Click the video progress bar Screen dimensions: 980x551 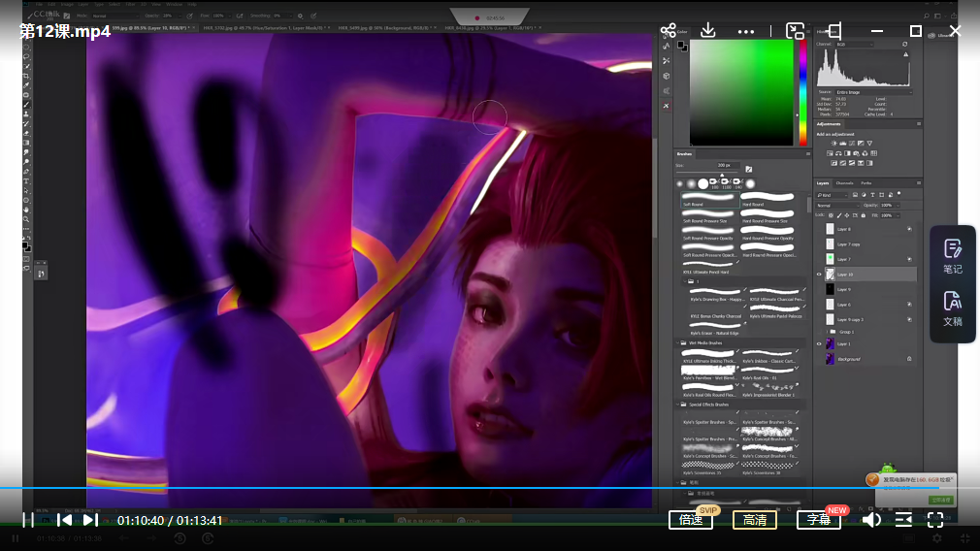coord(490,488)
